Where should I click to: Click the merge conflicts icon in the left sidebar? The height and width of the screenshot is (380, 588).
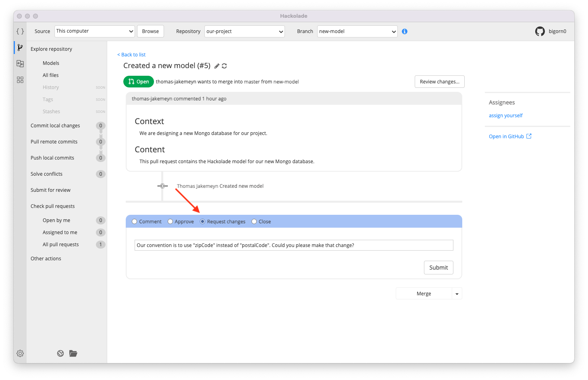(20, 63)
